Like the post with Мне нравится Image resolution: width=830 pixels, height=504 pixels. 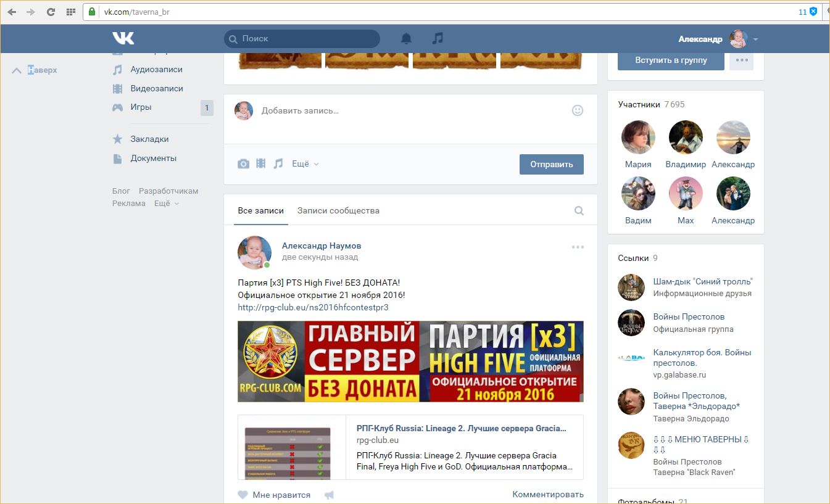tap(274, 495)
